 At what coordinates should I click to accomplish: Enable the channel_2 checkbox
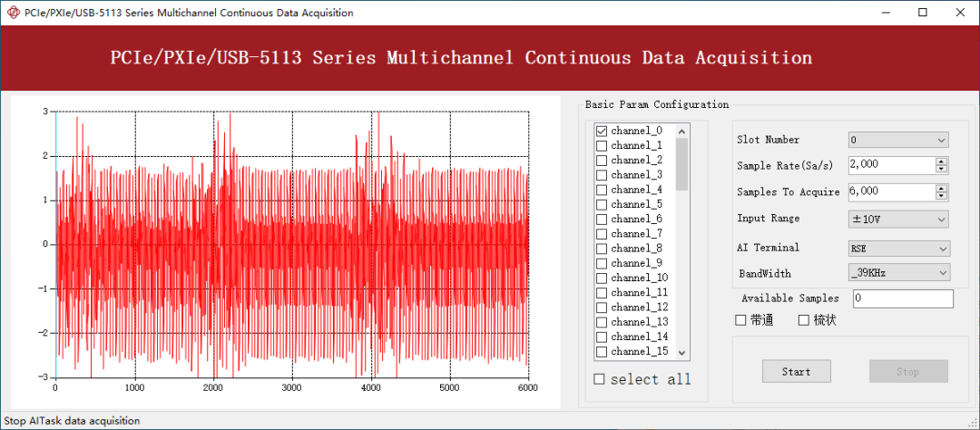click(x=602, y=161)
